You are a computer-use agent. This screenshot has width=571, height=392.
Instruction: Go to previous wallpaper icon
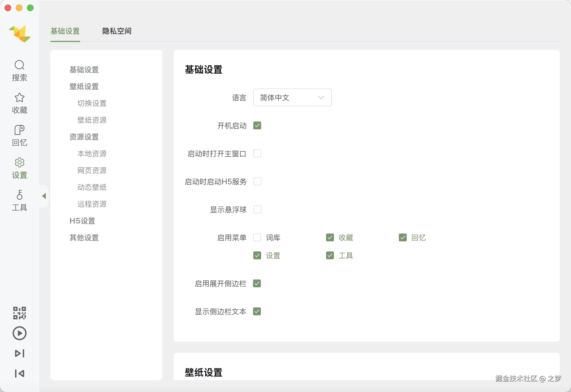[x=19, y=374]
